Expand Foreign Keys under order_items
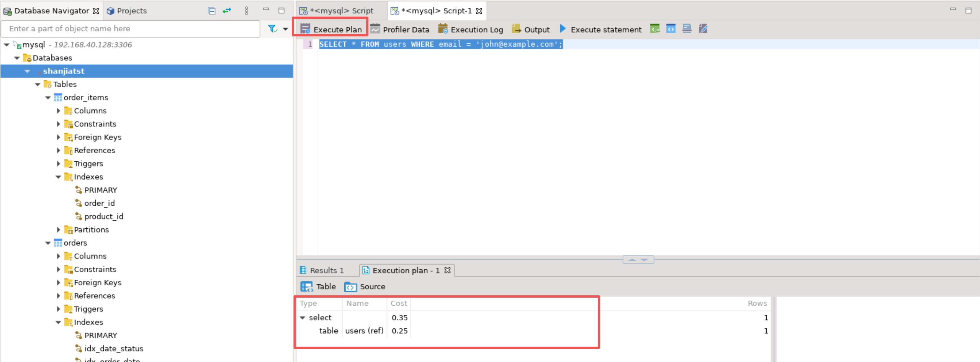Image resolution: width=980 pixels, height=362 pixels. point(58,137)
